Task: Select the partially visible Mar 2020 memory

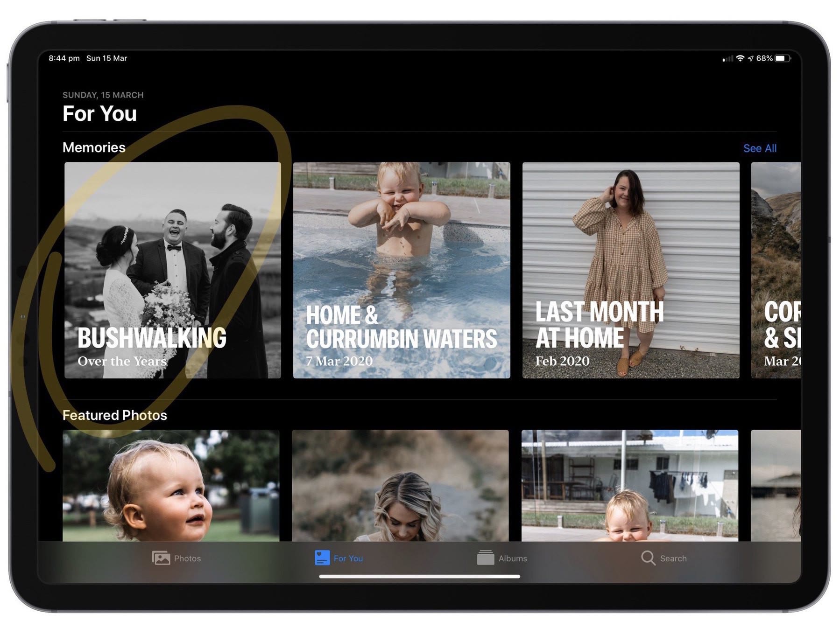Action: coord(776,270)
